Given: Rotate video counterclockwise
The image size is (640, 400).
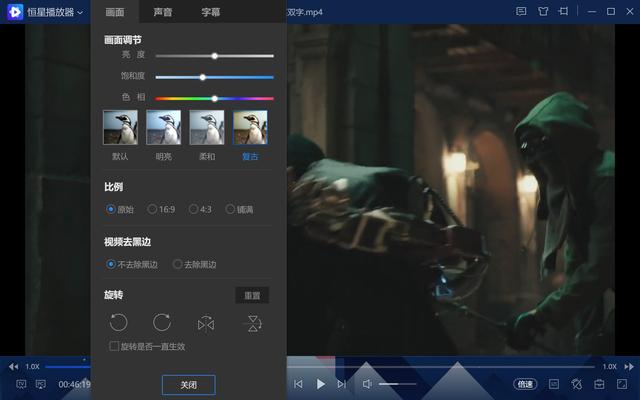Looking at the screenshot, I should (x=119, y=322).
